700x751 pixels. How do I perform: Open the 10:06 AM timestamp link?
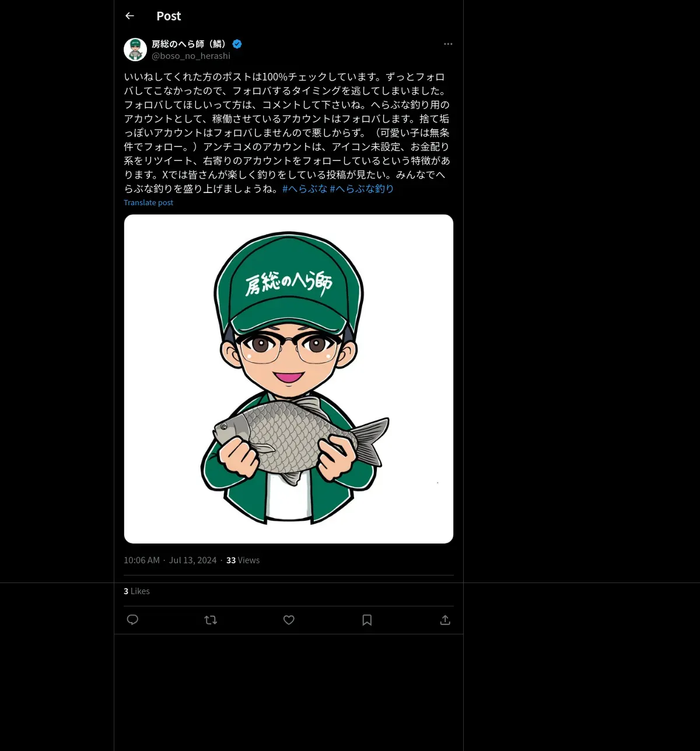tap(142, 560)
